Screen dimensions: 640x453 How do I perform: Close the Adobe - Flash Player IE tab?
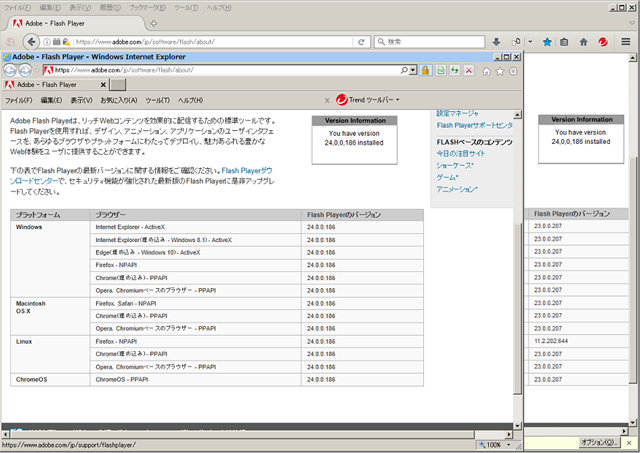coord(103,85)
